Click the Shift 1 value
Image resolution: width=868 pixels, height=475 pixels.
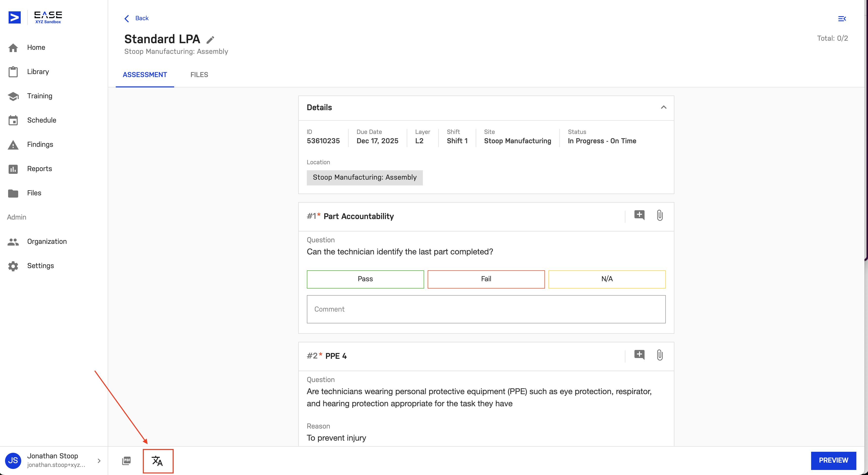click(x=457, y=141)
